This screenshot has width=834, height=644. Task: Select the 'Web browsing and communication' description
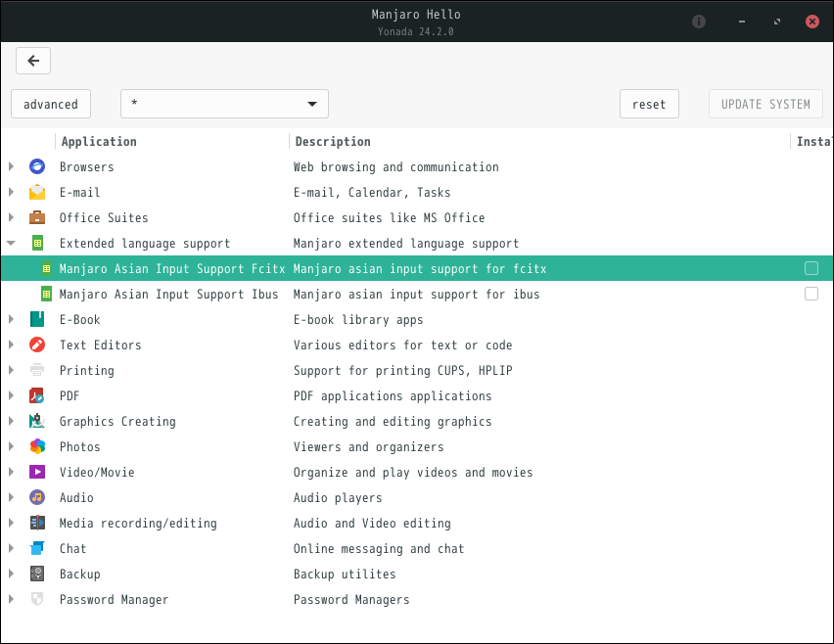click(396, 167)
